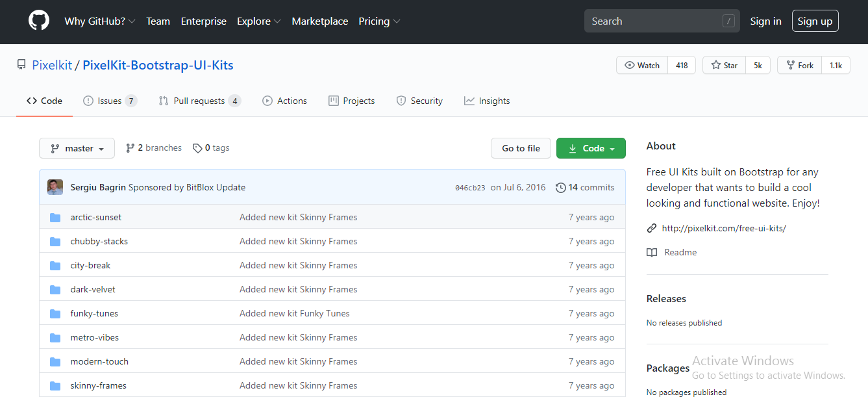Select the Issues tab with bug icon

(x=109, y=101)
